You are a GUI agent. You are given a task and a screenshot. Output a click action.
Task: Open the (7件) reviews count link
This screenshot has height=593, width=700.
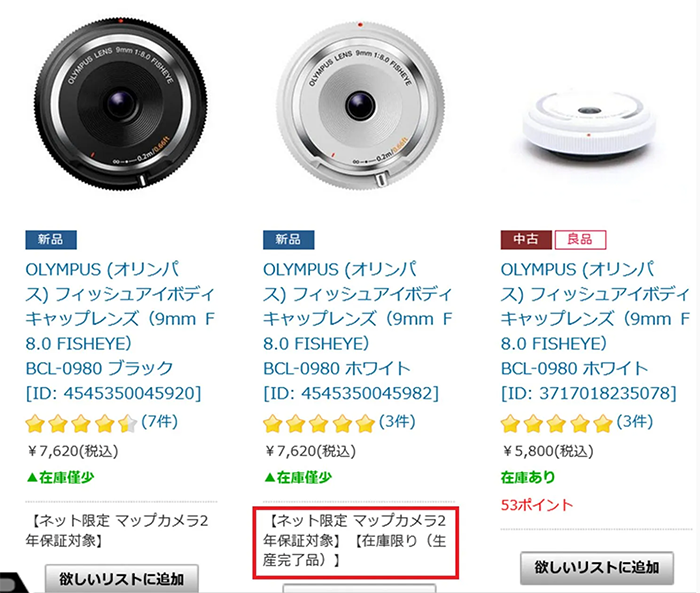coord(160,422)
